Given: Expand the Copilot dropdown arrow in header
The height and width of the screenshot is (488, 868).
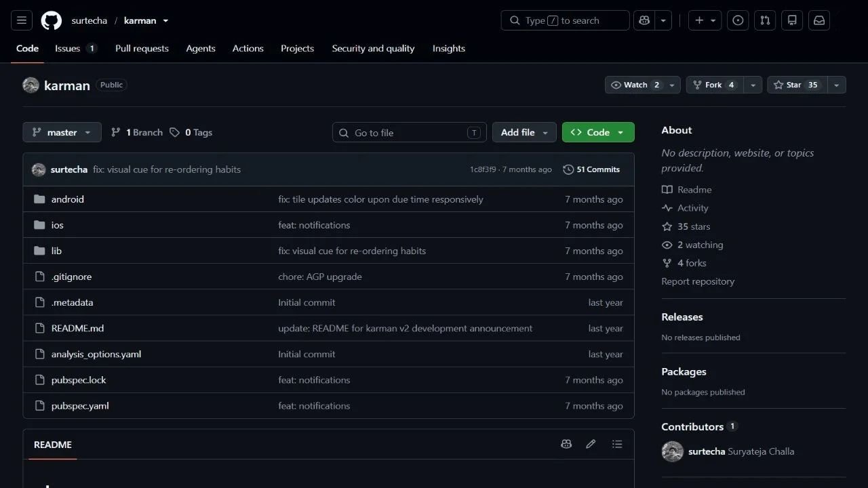Looking at the screenshot, I should [663, 20].
